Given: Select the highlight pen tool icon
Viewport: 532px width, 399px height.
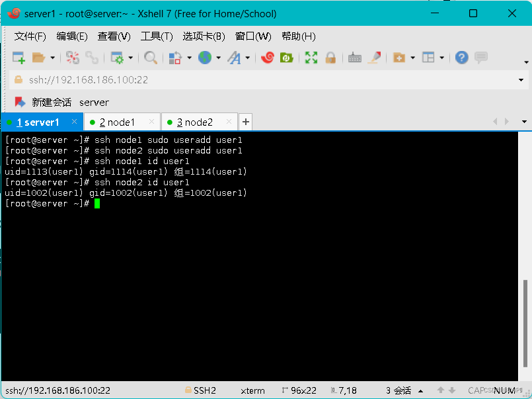Looking at the screenshot, I should click(374, 58).
